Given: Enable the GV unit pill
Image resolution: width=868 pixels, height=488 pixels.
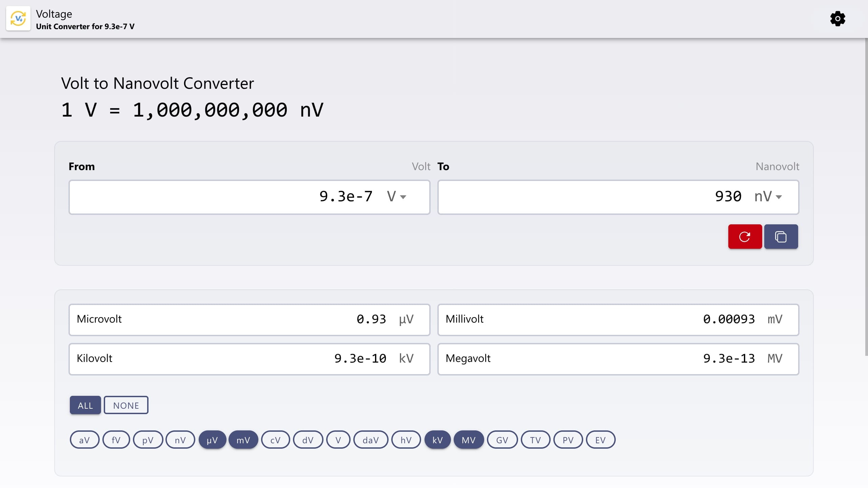Looking at the screenshot, I should (502, 440).
